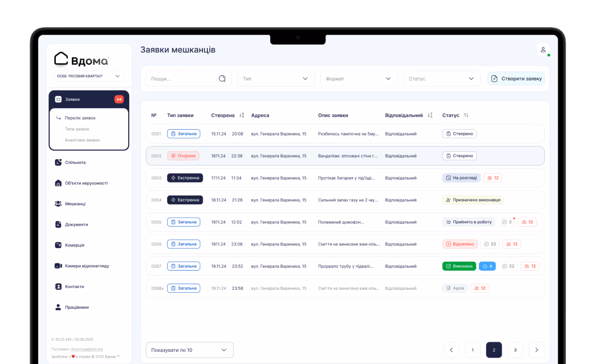Click the search magnifier icon
597x364 pixels.
click(x=222, y=79)
